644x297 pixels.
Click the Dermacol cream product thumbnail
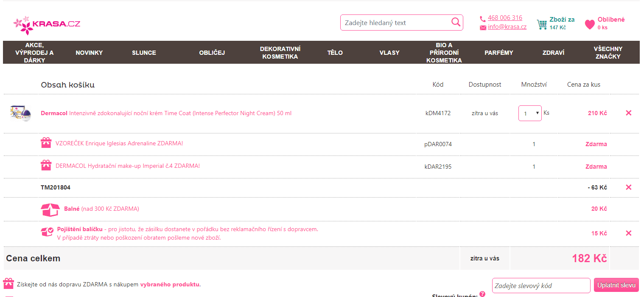pos(21,113)
